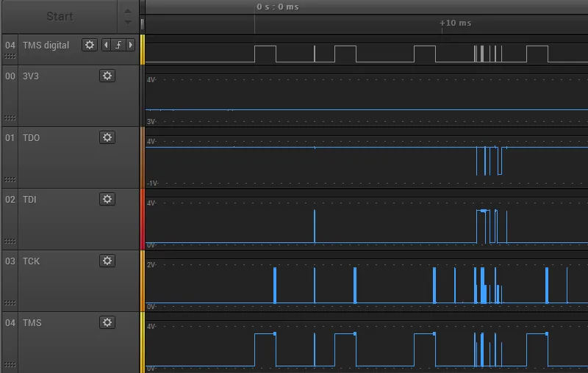Click channel number 02 of TDI
The width and height of the screenshot is (588, 373).
(10, 199)
